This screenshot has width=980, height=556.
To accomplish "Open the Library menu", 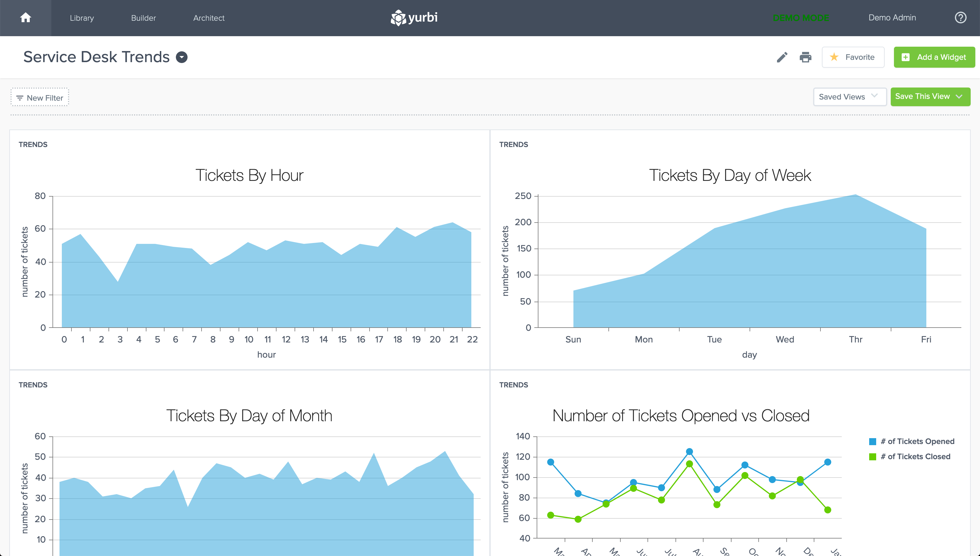I will coord(82,18).
